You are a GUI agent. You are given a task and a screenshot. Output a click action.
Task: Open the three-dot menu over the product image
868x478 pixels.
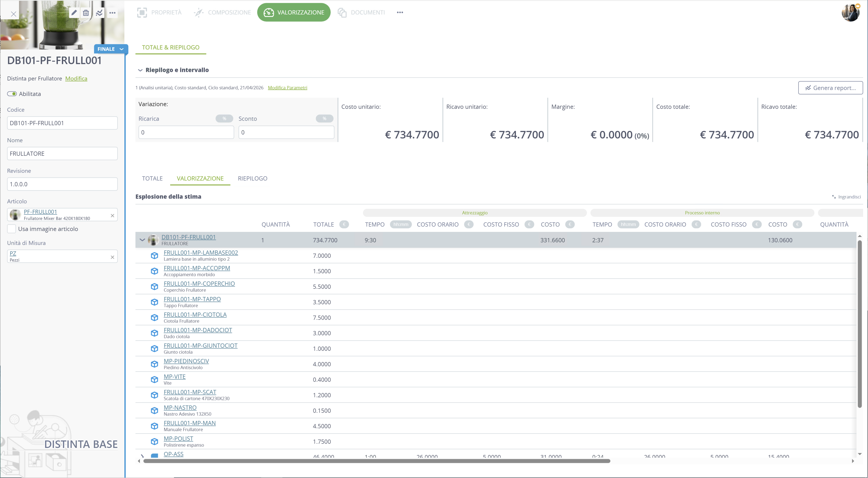tap(113, 13)
